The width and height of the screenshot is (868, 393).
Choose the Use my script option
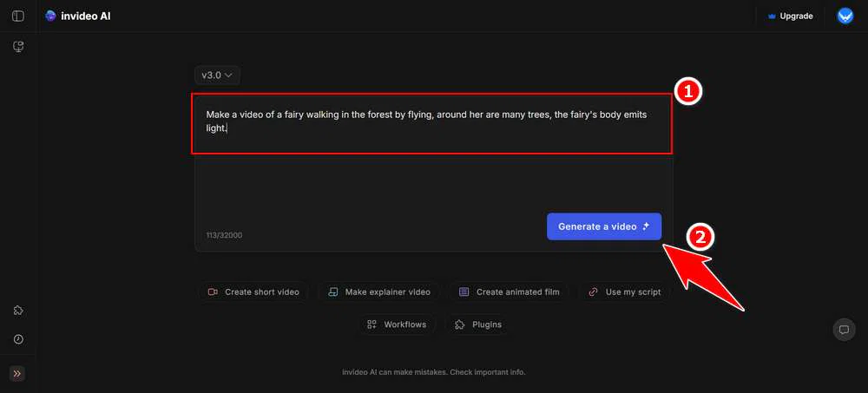[x=625, y=292]
